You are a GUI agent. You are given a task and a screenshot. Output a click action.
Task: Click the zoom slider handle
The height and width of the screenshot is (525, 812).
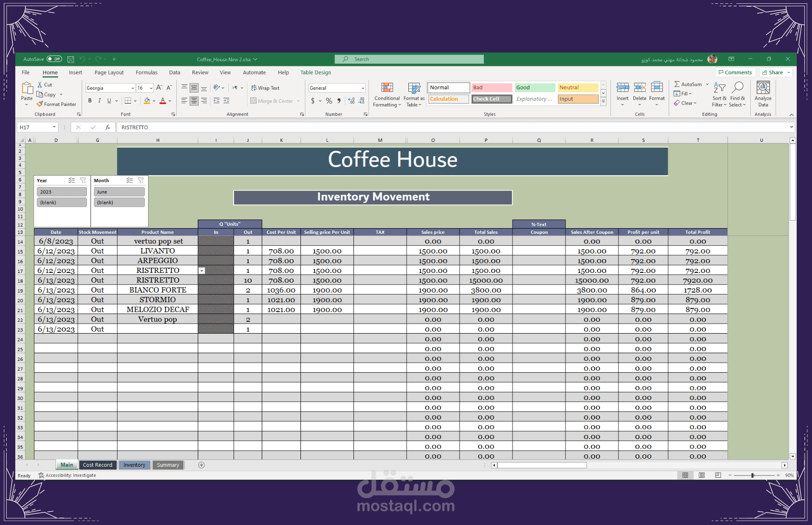coord(753,475)
